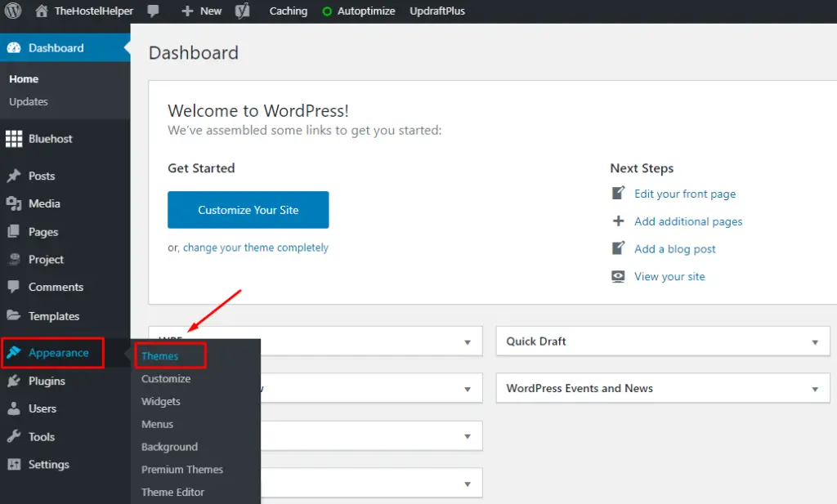Open the Posts sidebar label
Screen dimensions: 837x504
pyautogui.click(x=42, y=176)
